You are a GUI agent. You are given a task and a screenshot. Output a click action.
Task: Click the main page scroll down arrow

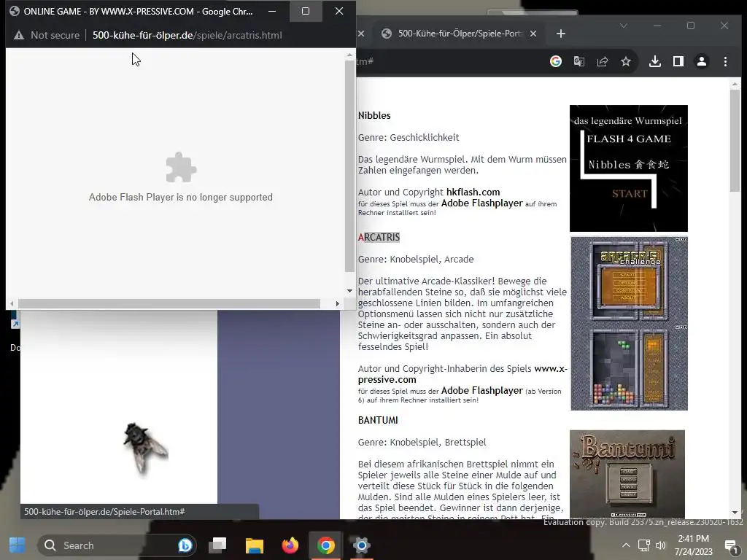(735, 513)
